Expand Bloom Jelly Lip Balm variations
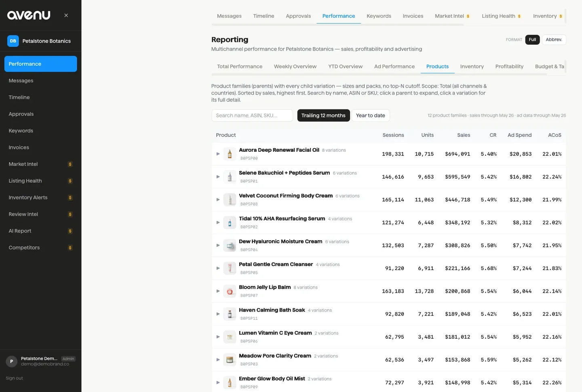Viewport: 582px width, 392px height. pos(218,291)
